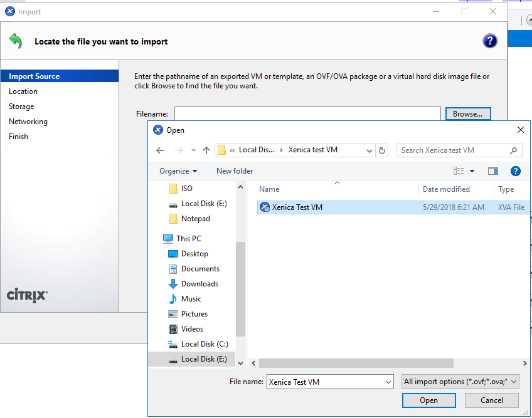Select the Xenica Test VM file
The width and height of the screenshot is (532, 418).
(x=393, y=207)
